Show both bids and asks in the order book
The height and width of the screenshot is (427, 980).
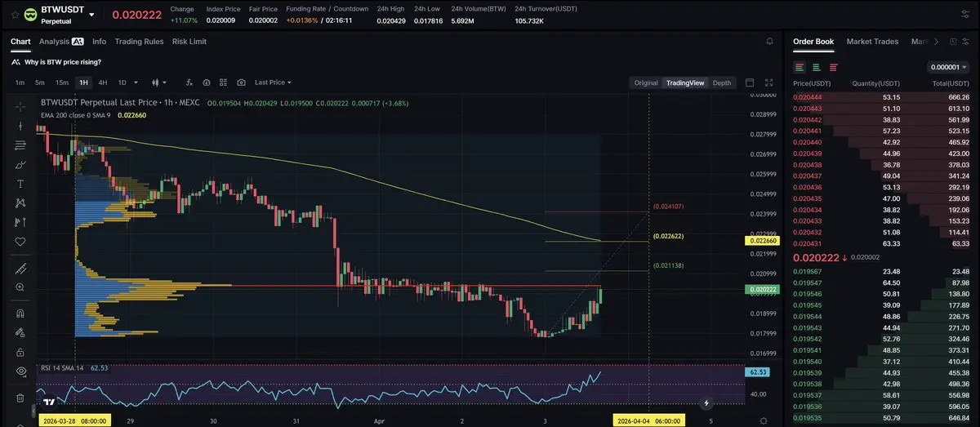point(799,67)
